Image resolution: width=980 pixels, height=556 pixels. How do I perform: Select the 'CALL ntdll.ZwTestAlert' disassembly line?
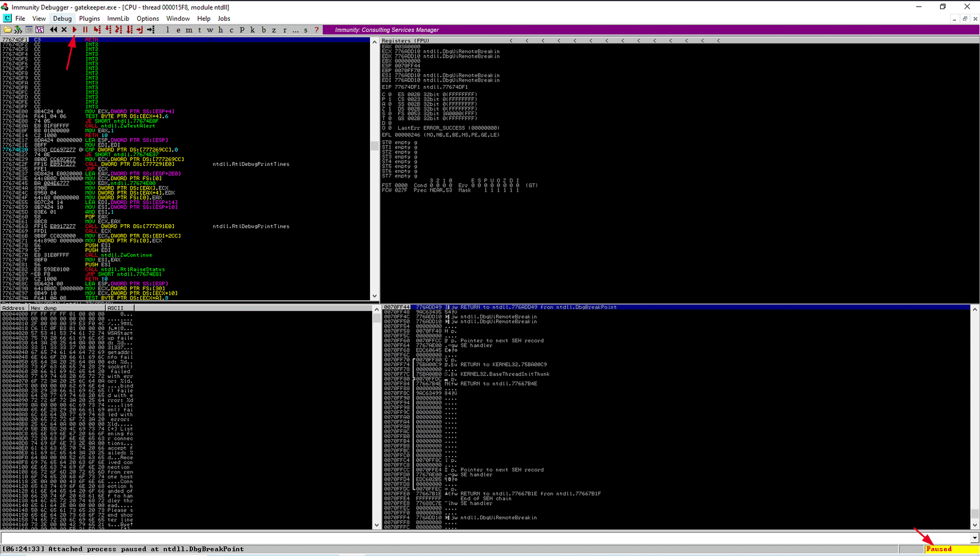coord(186,126)
